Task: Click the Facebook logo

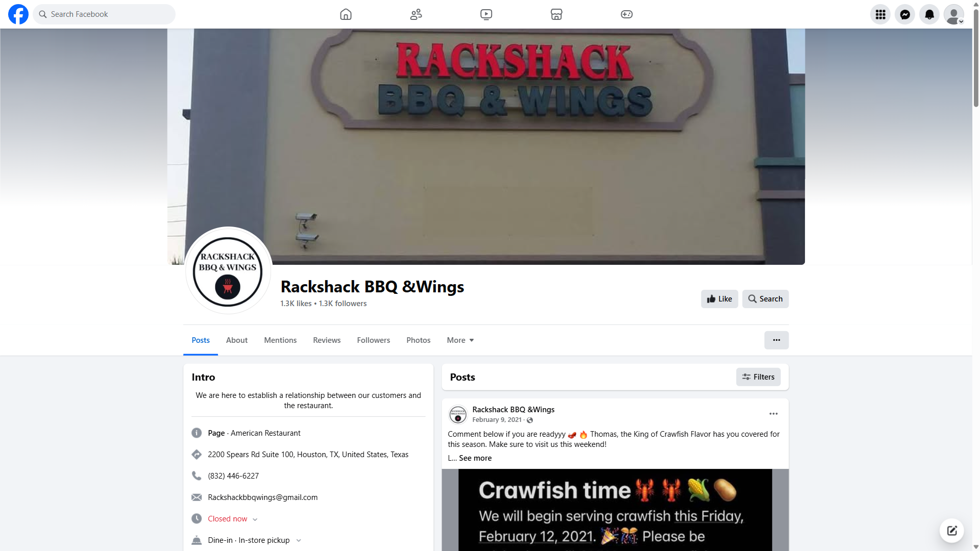Action: click(x=18, y=14)
